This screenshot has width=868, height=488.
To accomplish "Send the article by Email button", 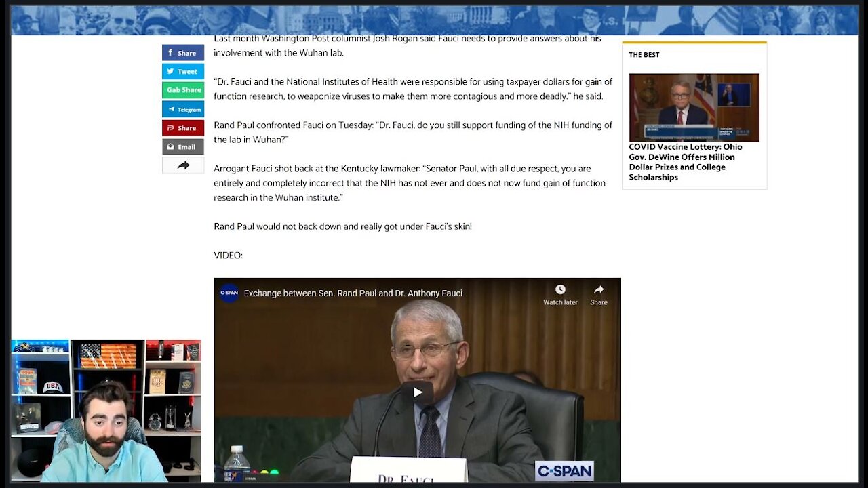I will click(183, 146).
